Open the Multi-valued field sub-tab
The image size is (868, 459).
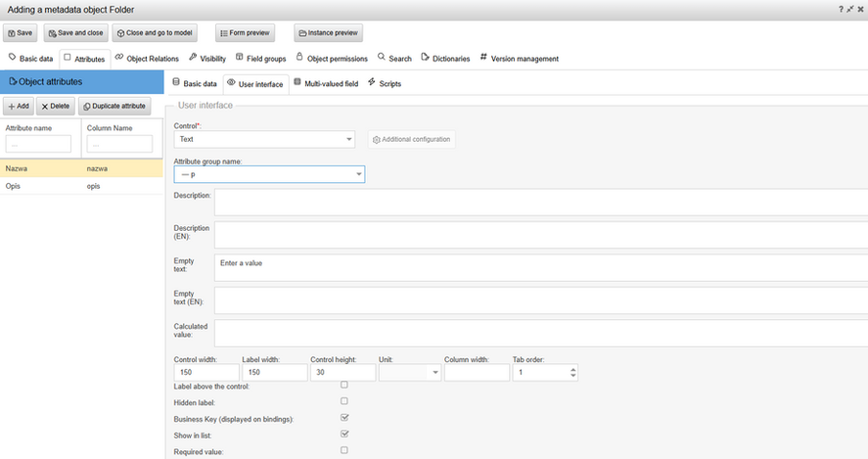[326, 83]
